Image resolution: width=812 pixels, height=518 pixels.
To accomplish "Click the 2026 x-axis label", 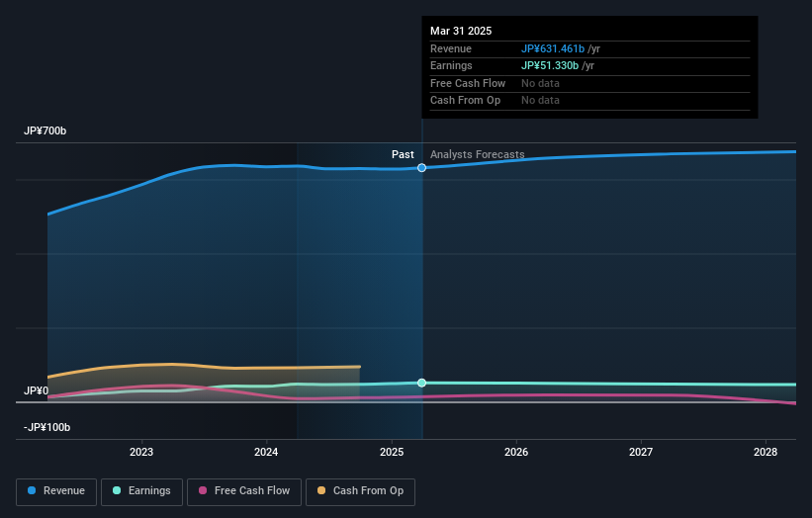I will (516, 453).
